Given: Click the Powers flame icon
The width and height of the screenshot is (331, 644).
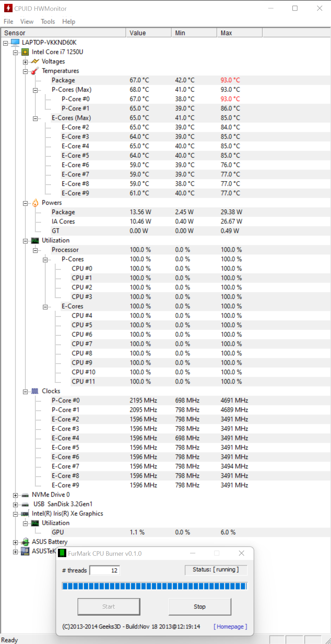Looking at the screenshot, I should [x=35, y=203].
